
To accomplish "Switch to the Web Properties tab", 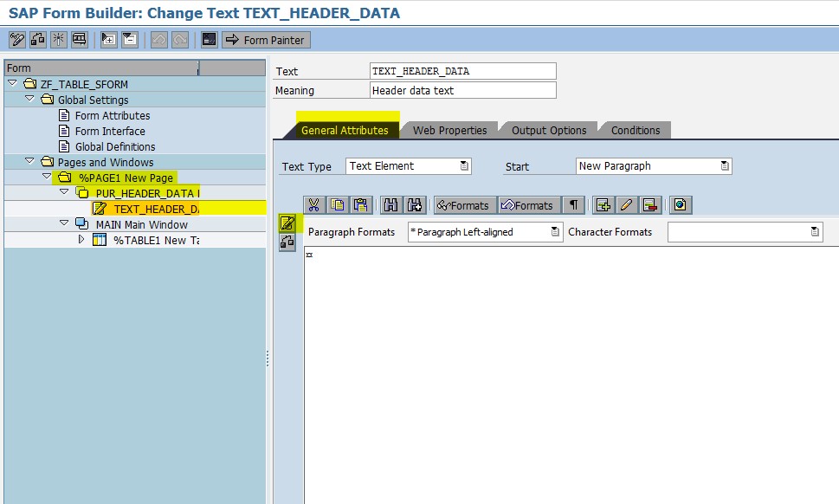I will (x=449, y=130).
